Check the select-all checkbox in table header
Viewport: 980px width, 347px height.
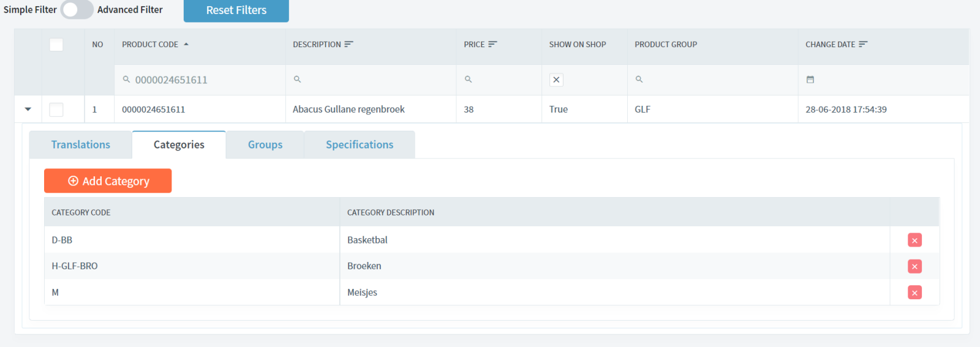[x=56, y=45]
